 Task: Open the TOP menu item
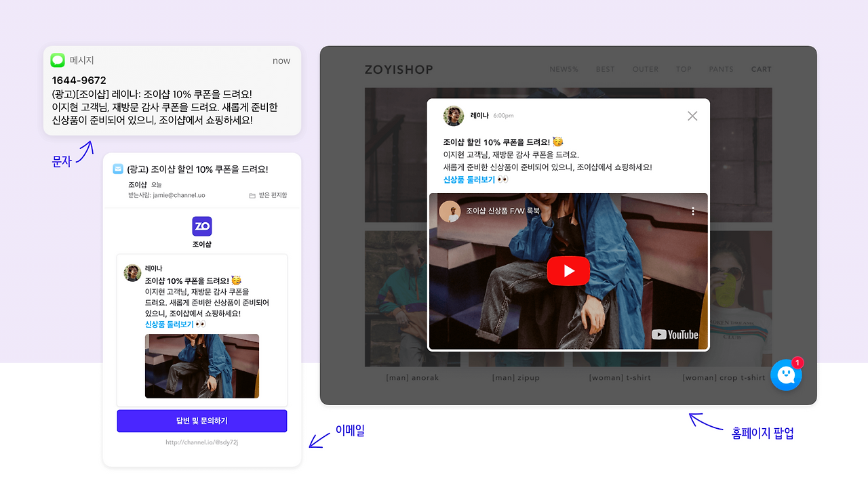click(x=684, y=69)
